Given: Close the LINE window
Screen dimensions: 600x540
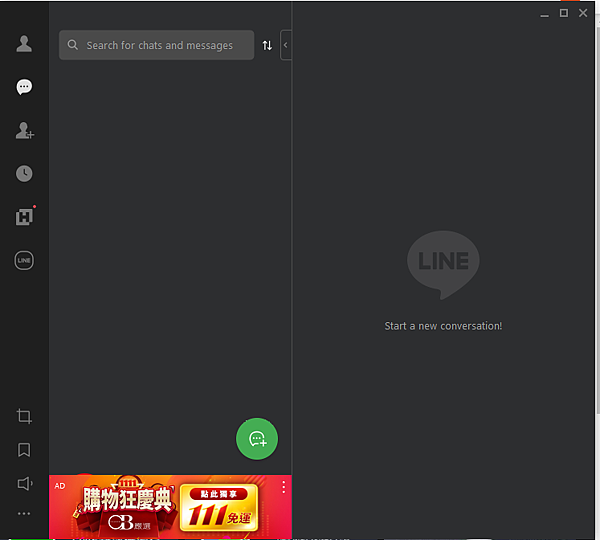Looking at the screenshot, I should [x=583, y=13].
